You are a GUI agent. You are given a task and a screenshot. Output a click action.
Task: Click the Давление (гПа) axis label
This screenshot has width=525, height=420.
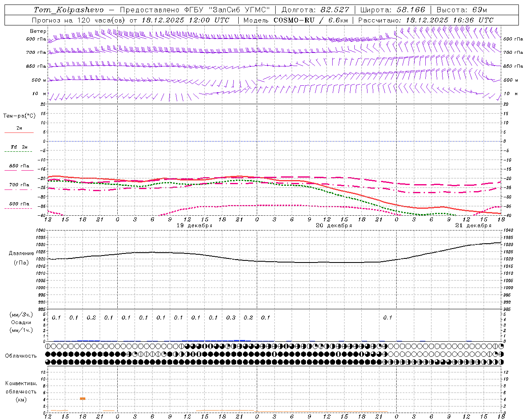click(x=19, y=258)
